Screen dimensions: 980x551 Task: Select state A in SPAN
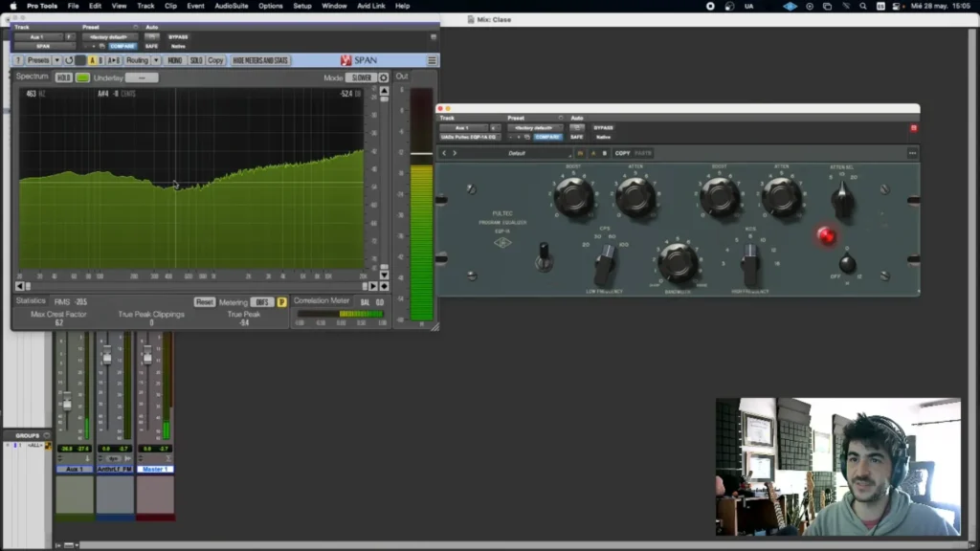[x=93, y=60]
